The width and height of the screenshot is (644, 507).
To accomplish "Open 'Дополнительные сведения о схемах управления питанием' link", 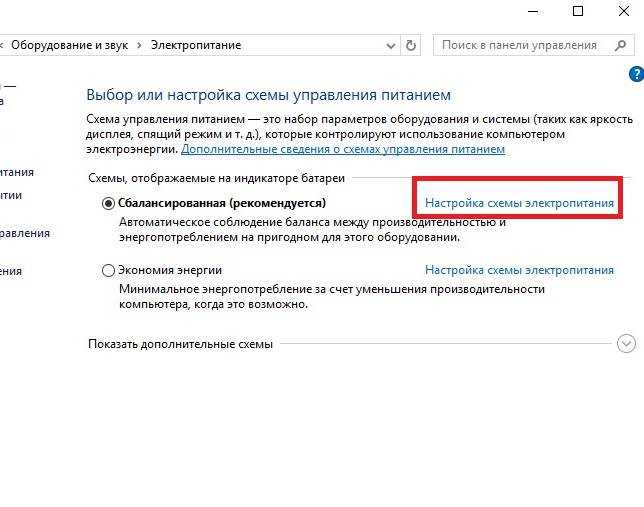I will [x=343, y=149].
